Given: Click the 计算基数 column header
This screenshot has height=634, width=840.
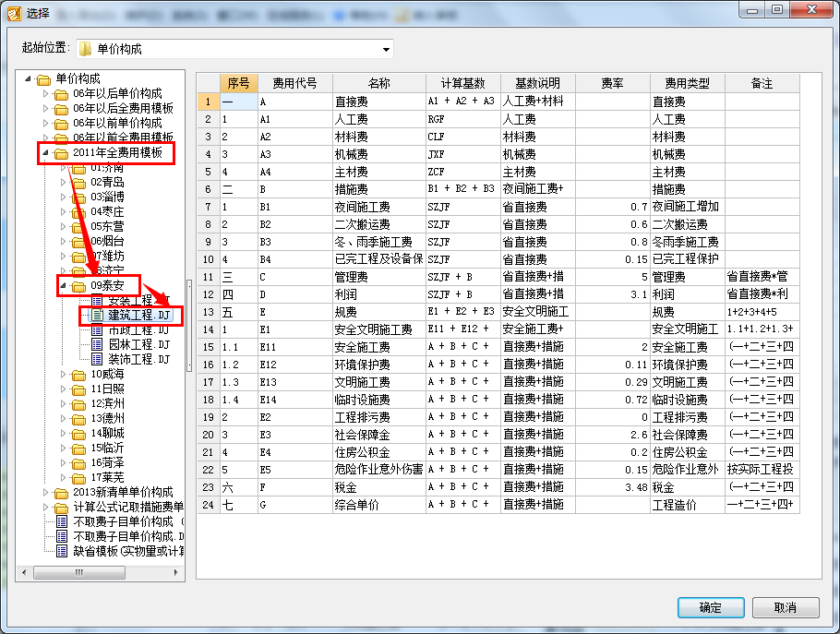Looking at the screenshot, I should pyautogui.click(x=462, y=83).
